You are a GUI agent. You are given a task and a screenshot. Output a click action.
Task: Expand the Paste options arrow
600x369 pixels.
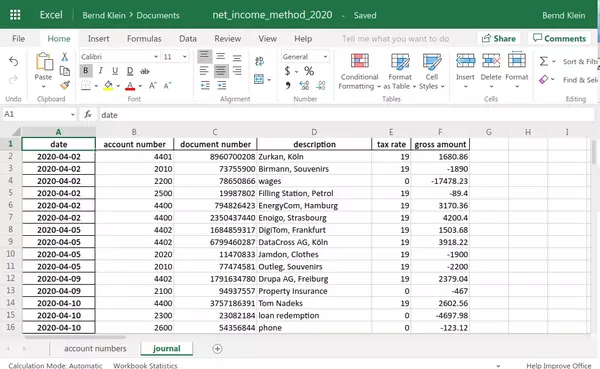43,86
